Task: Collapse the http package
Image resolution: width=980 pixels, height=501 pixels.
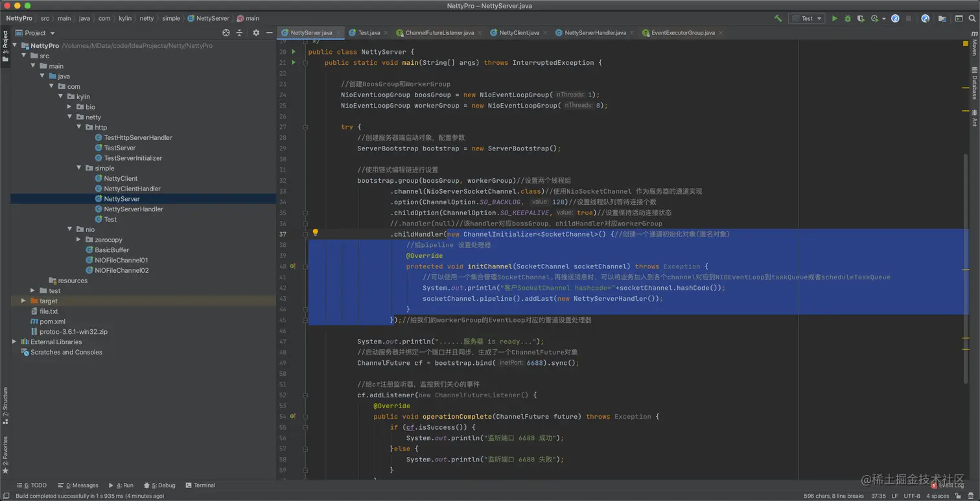Action: (79, 127)
